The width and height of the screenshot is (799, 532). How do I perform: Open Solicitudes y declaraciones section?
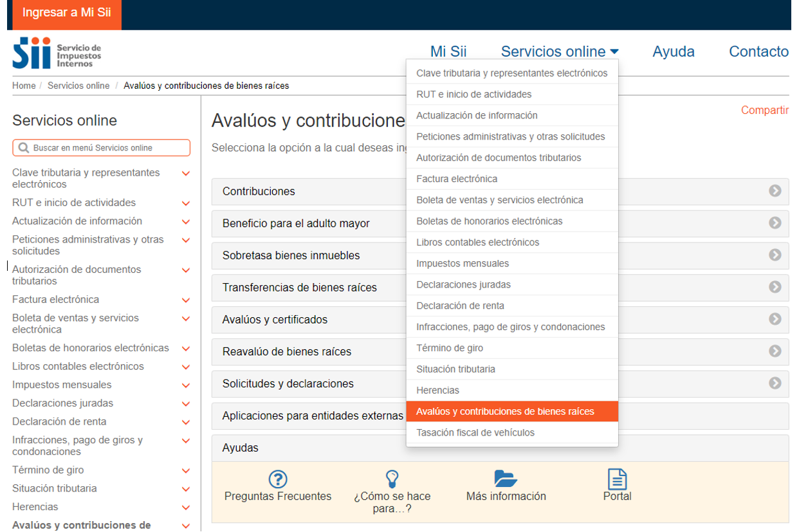pyautogui.click(x=500, y=384)
